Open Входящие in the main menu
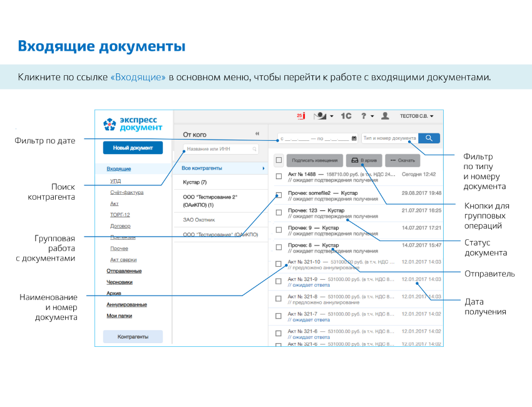The image size is (532, 407). coord(119,168)
